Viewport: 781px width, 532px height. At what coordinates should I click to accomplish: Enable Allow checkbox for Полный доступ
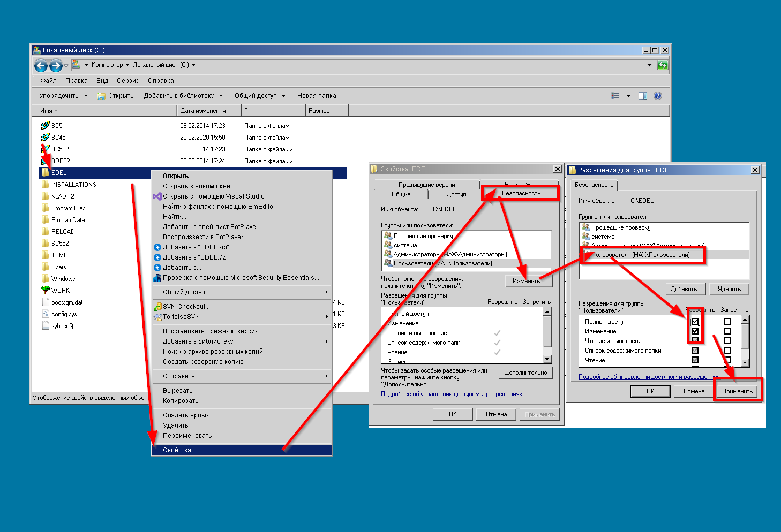tap(695, 322)
